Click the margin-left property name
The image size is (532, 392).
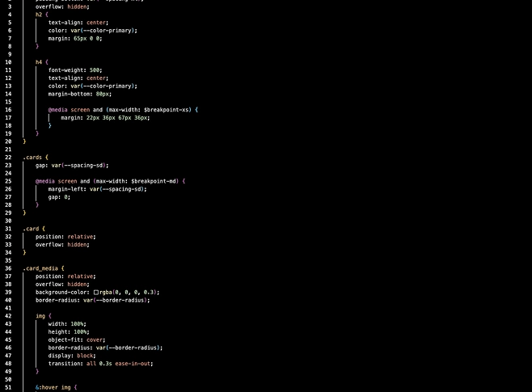(x=65, y=188)
